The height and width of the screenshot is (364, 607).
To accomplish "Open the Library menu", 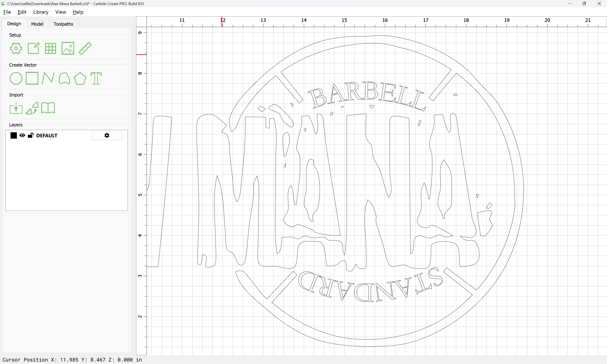I will point(41,12).
